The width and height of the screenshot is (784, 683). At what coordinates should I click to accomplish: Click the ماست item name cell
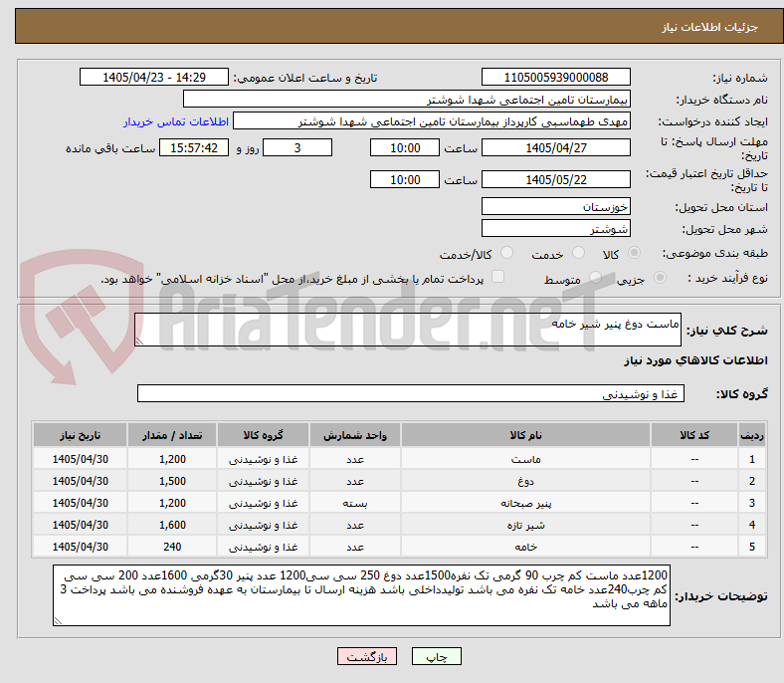pos(525,459)
